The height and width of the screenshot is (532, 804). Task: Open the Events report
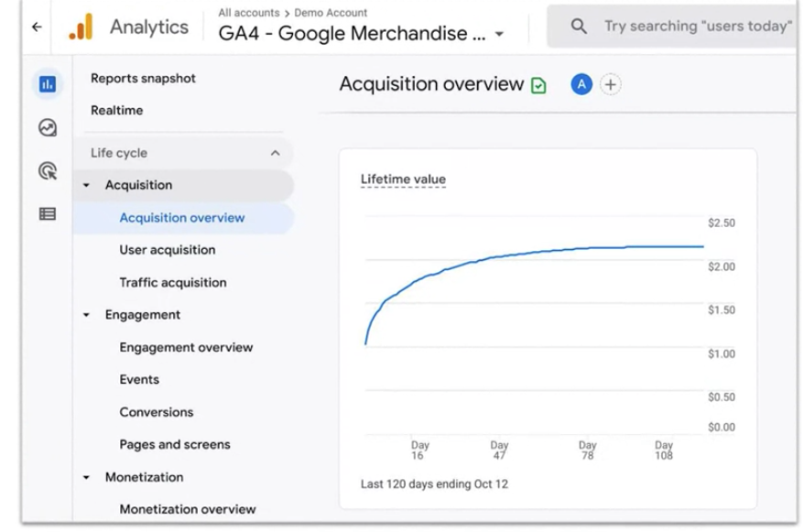pos(139,380)
